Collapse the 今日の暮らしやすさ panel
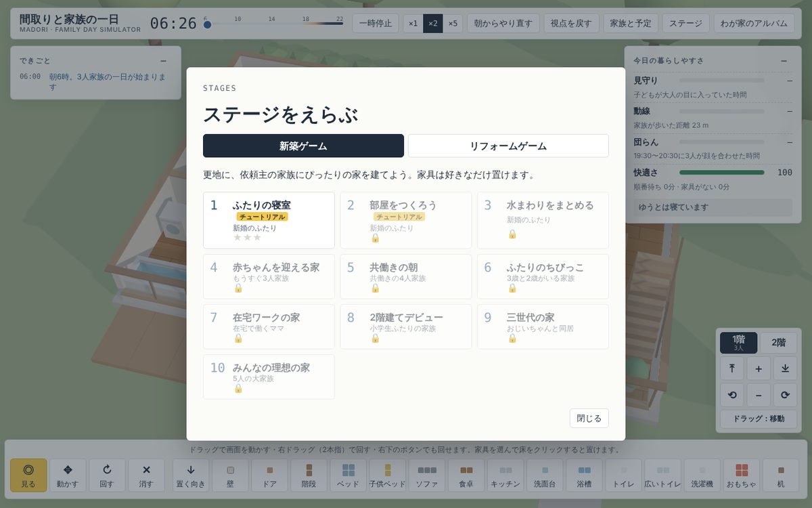 tap(784, 61)
